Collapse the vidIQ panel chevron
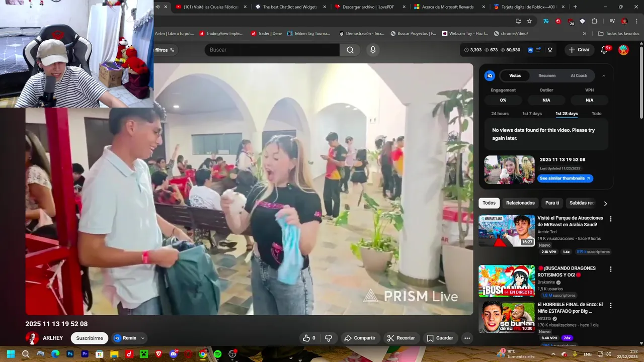This screenshot has width=644, height=362. click(x=604, y=75)
